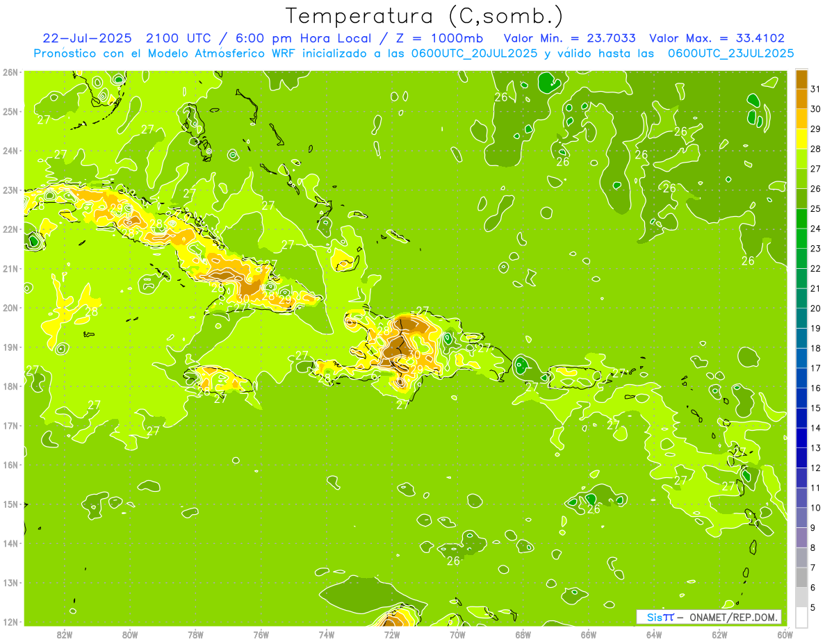Image resolution: width=834 pixels, height=644 pixels.
Task: Click the 26N latitude axis label
Action: point(10,72)
